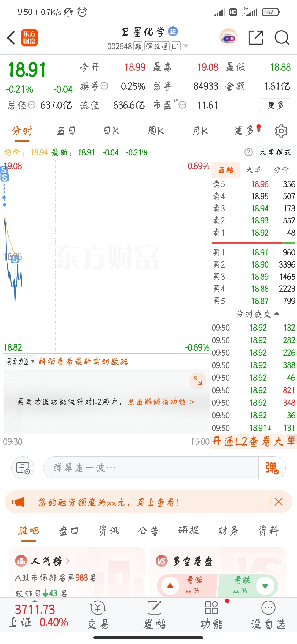
Task: Open the robot assistant avatar
Action: [229, 38]
